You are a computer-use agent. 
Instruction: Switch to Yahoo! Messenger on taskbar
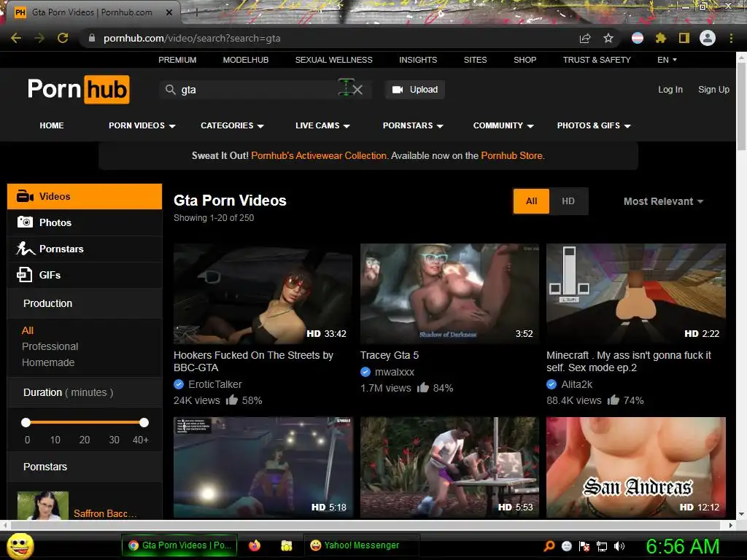pos(361,545)
